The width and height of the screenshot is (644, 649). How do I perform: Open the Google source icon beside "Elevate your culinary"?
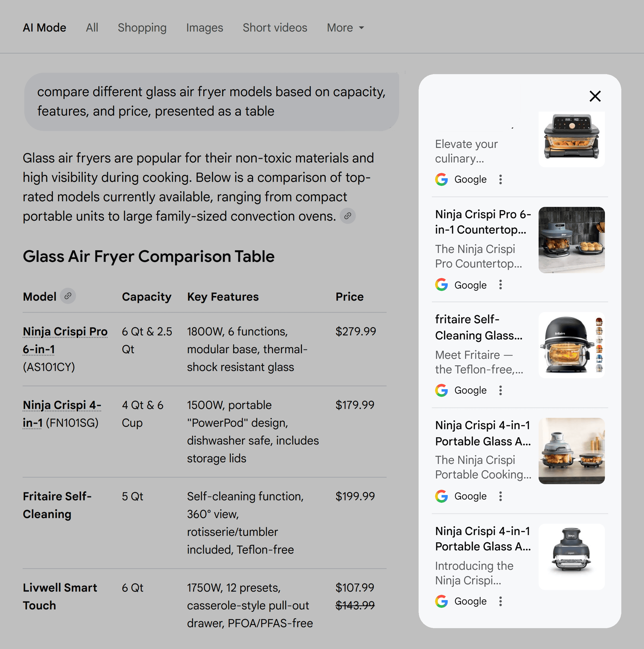pyautogui.click(x=441, y=179)
